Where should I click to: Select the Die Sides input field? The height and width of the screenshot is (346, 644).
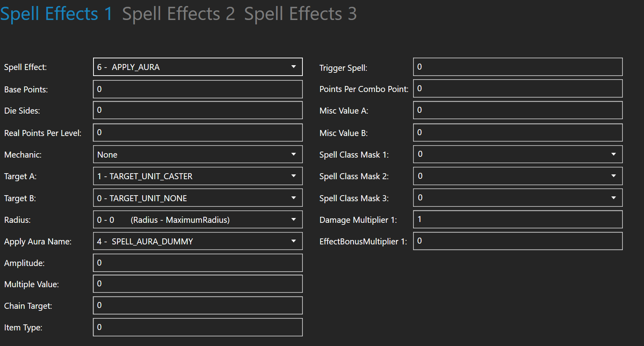[198, 110]
